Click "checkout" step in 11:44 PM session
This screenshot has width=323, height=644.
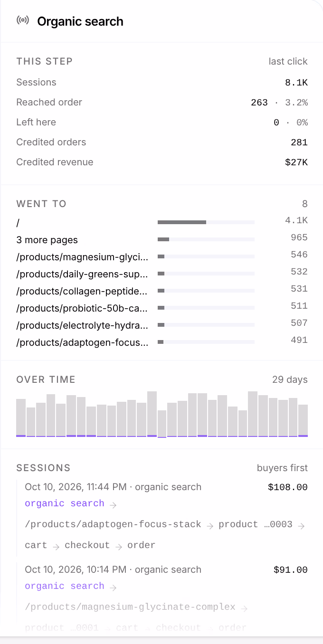pos(87,545)
